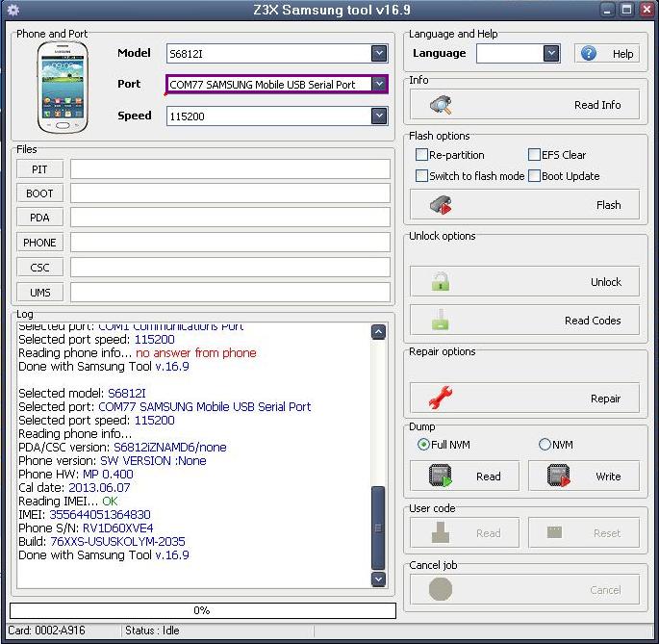Select the NVM radio button
659x644 pixels.
coord(545,444)
